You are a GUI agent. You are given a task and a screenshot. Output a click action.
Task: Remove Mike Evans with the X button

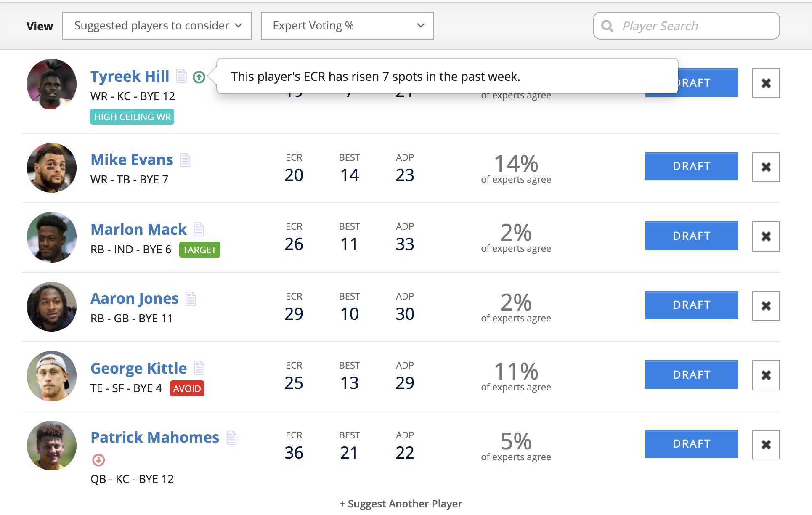tap(766, 167)
